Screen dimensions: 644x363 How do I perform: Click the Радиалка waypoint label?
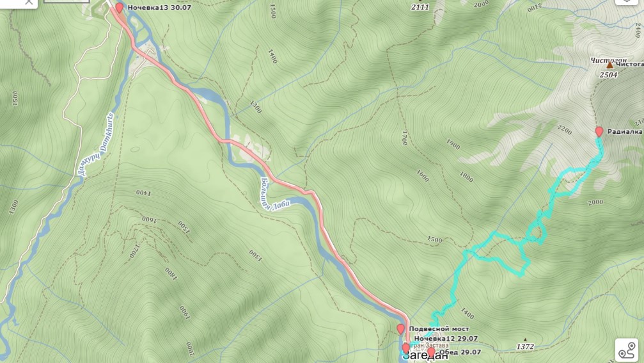624,131
